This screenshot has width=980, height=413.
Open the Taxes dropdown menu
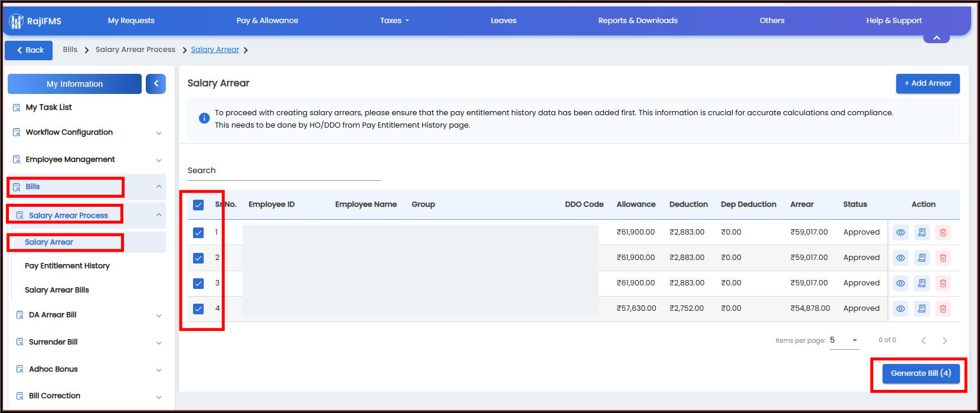(x=394, y=21)
